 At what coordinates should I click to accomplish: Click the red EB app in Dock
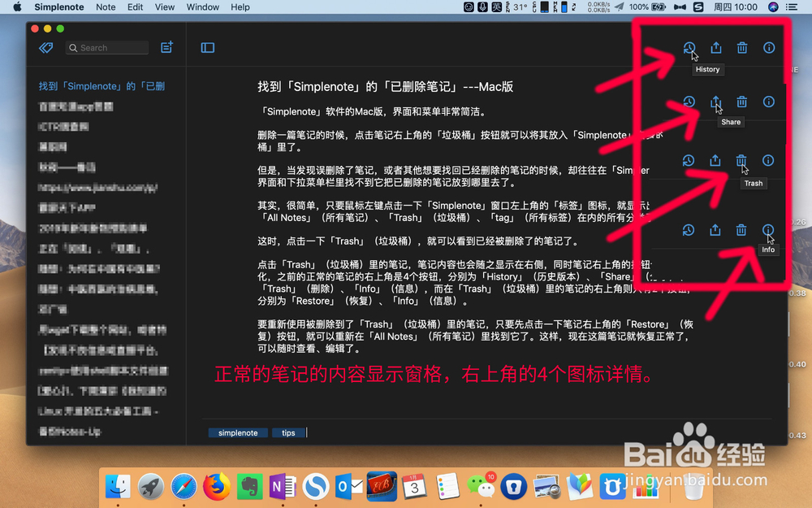[382, 486]
